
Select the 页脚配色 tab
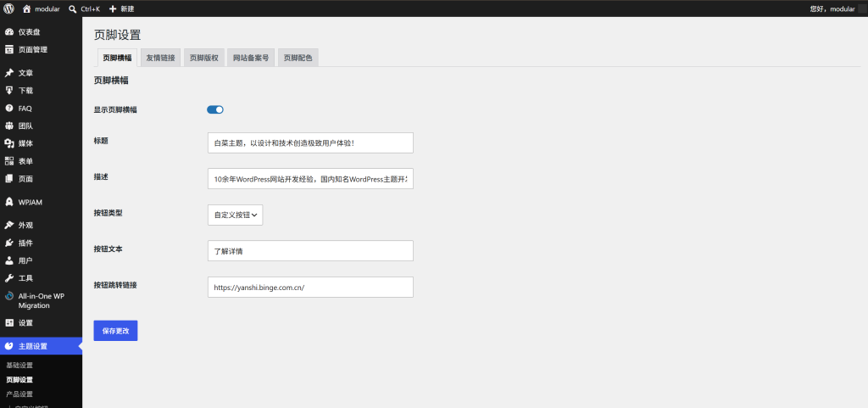298,58
